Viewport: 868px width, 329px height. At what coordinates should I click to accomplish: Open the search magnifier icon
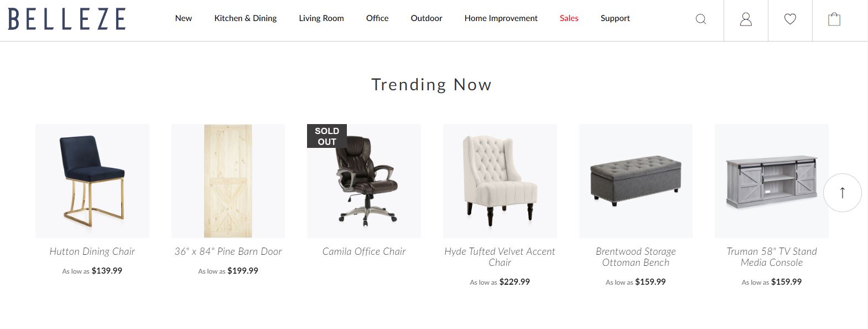700,19
